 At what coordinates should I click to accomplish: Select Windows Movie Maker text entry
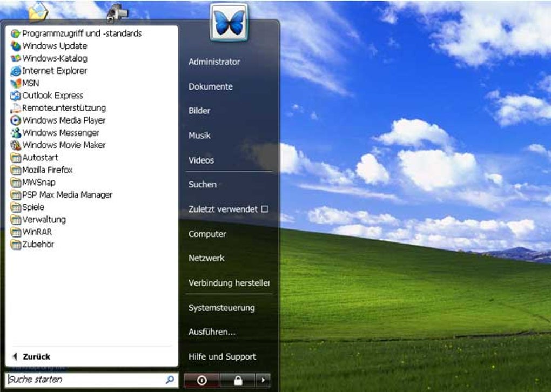(64, 145)
